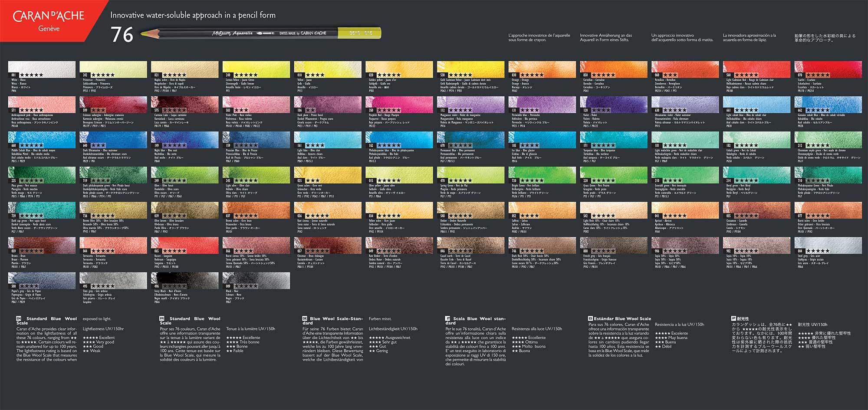Choose the 181 Light malachite green swatch
868x410 pixels.
pyautogui.click(x=685, y=140)
